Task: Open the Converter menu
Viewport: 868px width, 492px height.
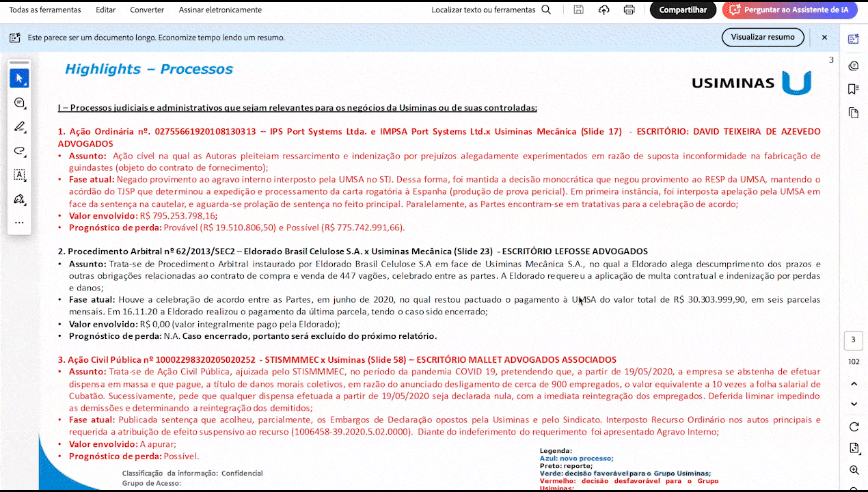Action: 147,10
